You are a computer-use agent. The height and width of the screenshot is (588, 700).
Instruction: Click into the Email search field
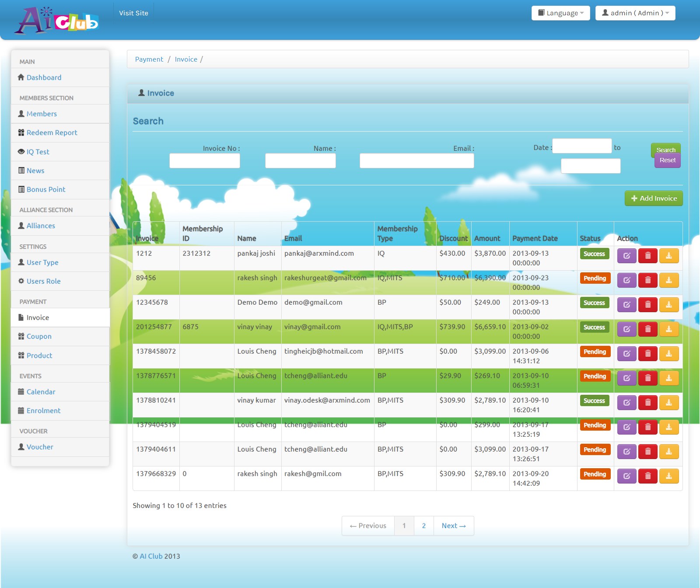[417, 161]
